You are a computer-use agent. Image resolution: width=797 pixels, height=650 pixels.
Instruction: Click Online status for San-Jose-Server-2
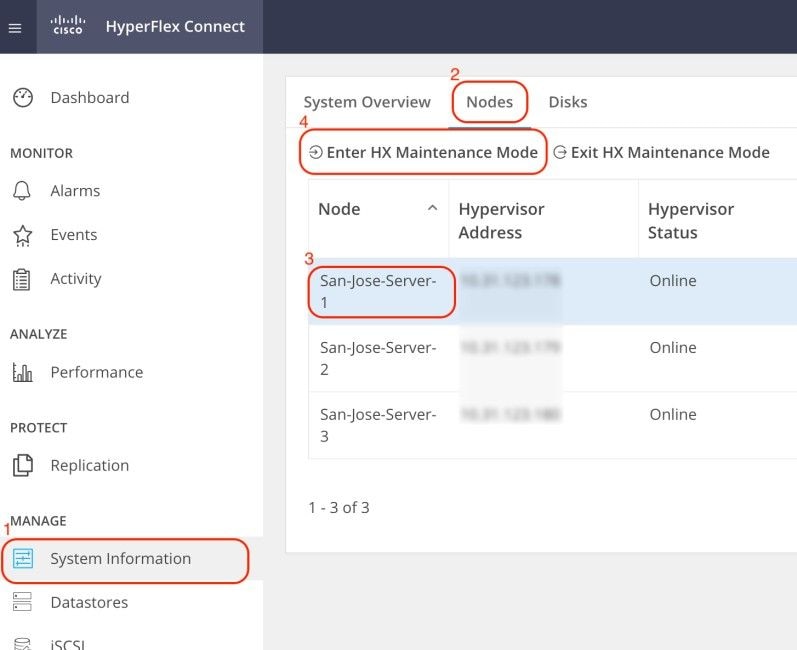673,348
